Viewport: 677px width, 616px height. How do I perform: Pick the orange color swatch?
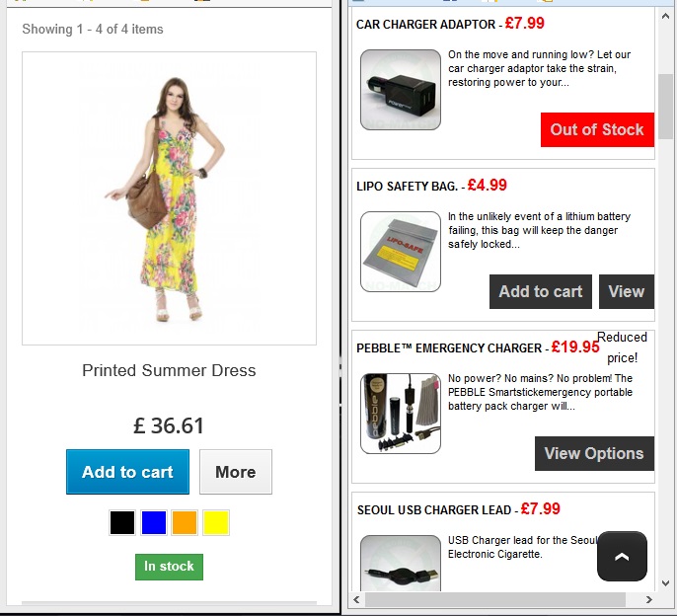click(x=185, y=522)
